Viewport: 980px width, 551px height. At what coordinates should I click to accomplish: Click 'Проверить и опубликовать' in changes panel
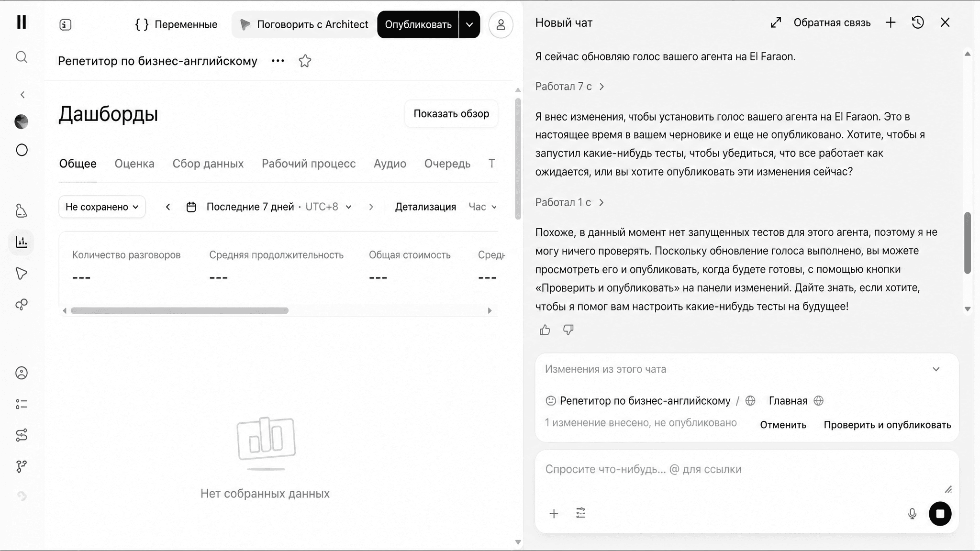pos(887,425)
